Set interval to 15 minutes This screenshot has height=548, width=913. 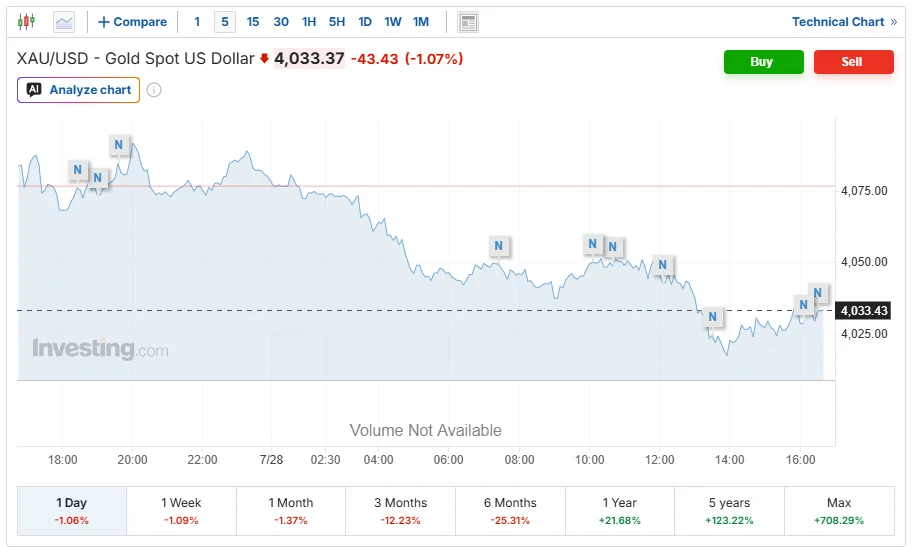coord(253,22)
